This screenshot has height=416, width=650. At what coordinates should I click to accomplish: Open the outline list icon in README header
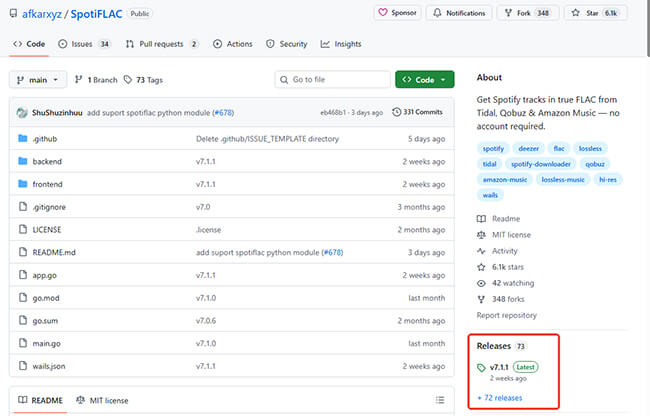coord(440,400)
